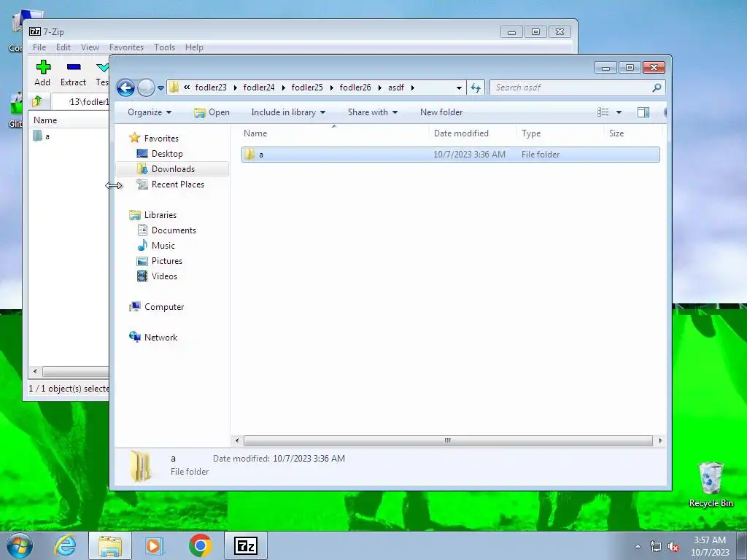The image size is (747, 560).
Task: Refresh the asdf folder view
Action: (x=476, y=87)
